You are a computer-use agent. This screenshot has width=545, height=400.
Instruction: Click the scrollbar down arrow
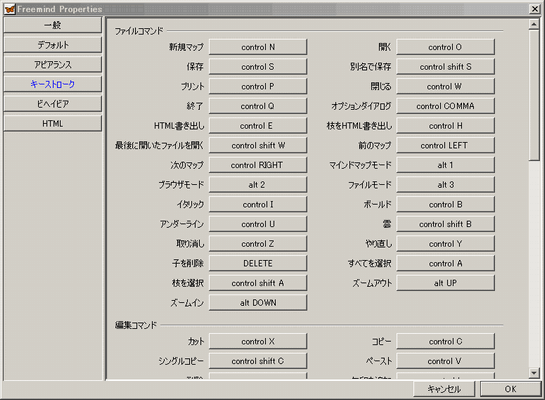coord(534,373)
